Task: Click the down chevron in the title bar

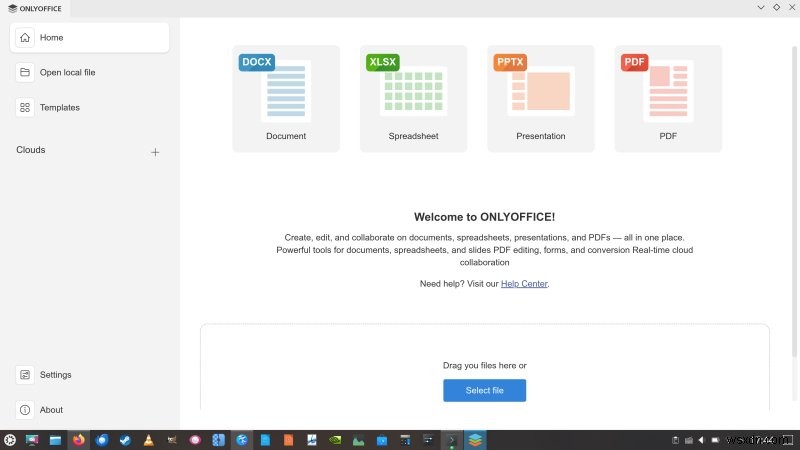Action: [761, 7]
